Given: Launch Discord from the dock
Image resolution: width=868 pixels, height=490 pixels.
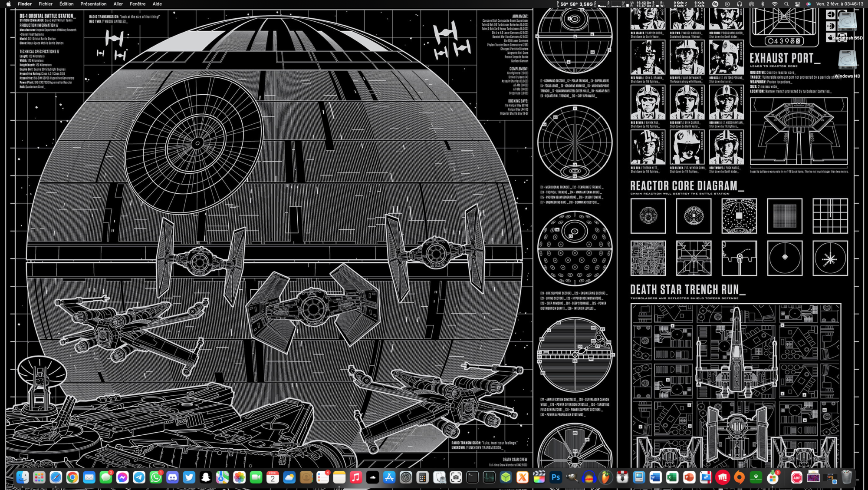Looking at the screenshot, I should pyautogui.click(x=172, y=478).
